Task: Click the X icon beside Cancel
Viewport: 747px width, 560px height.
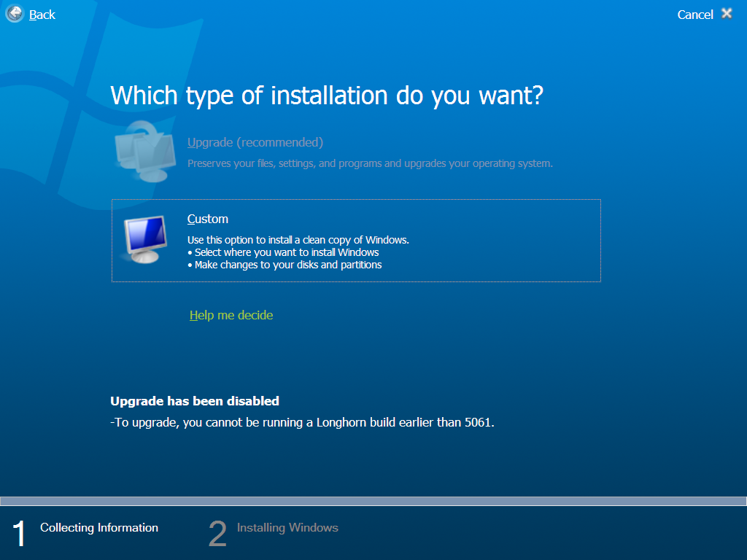Action: tap(727, 13)
